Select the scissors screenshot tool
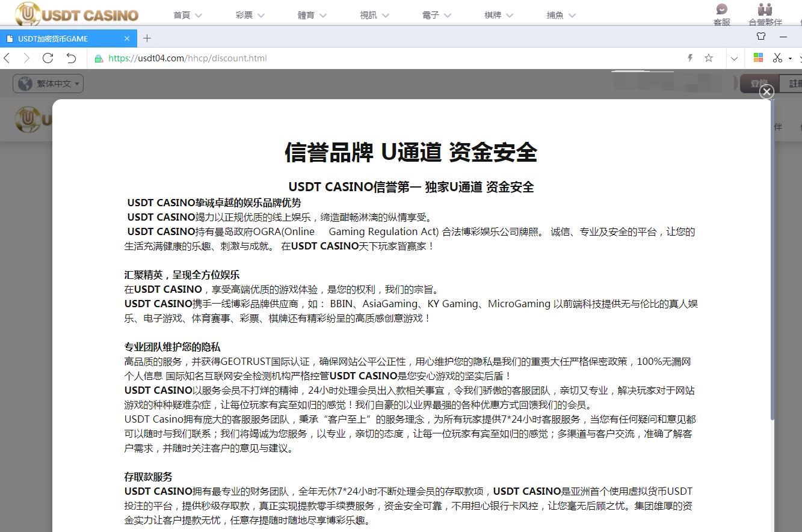 click(777, 58)
